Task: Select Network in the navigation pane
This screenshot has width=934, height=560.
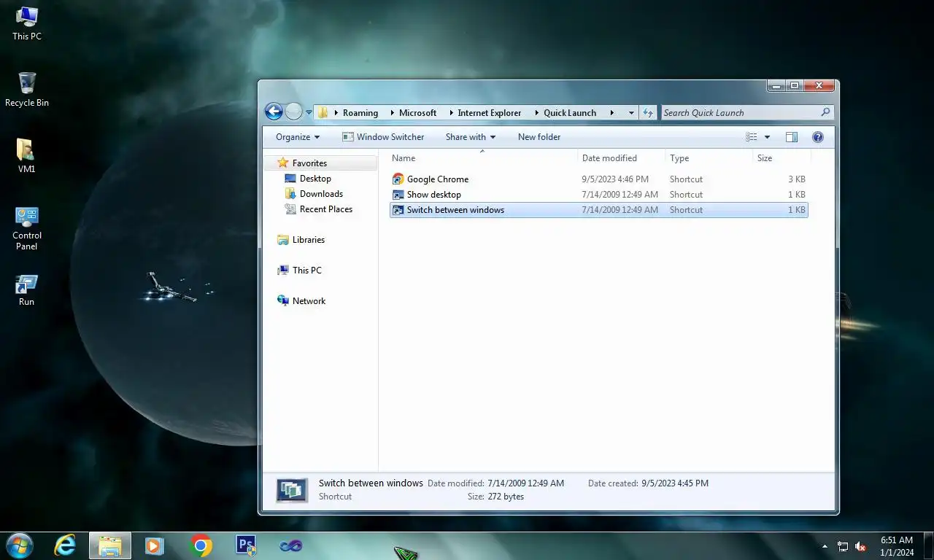Action: pos(309,301)
